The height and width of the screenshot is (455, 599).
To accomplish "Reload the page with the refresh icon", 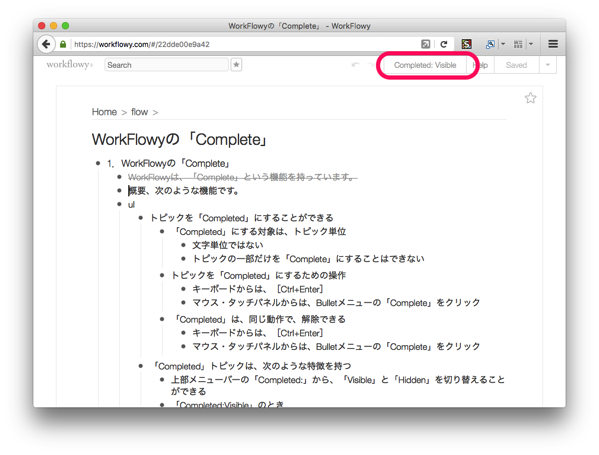I will tap(444, 44).
